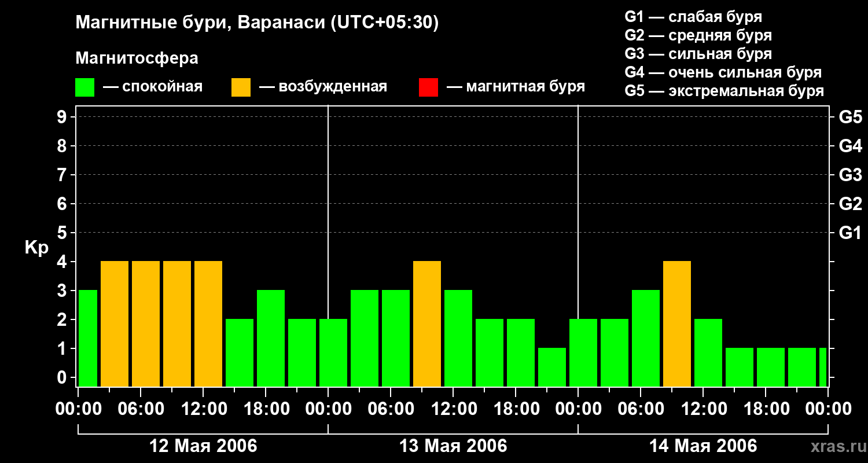868x463 pixels.
Task: Click the G1 label on the right axis
Action: coord(850,233)
